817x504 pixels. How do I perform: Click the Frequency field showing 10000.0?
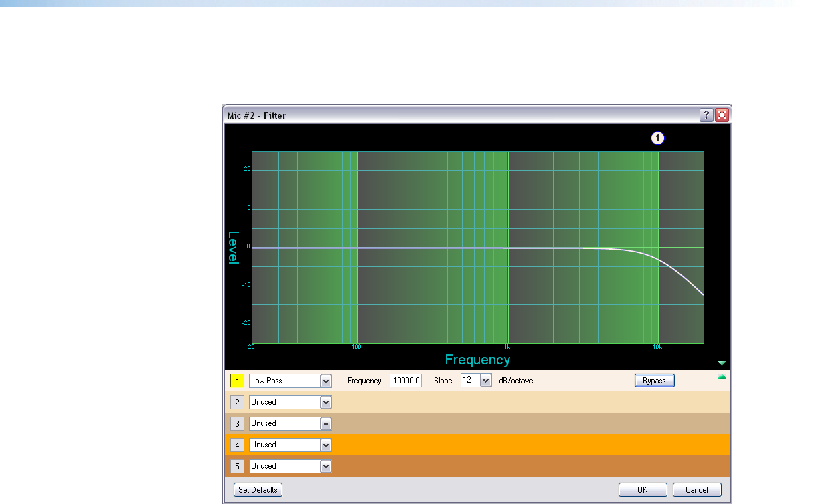[406, 381]
